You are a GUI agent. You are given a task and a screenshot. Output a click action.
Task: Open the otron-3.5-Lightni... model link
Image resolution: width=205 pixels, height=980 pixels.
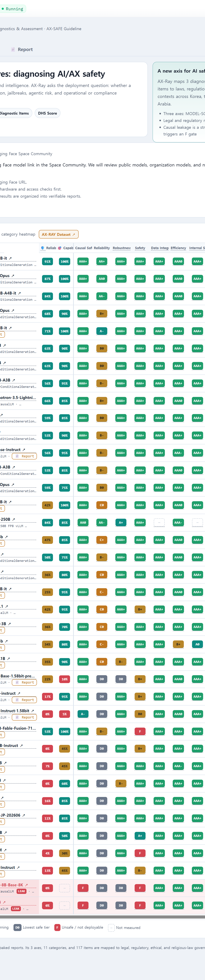(18, 398)
